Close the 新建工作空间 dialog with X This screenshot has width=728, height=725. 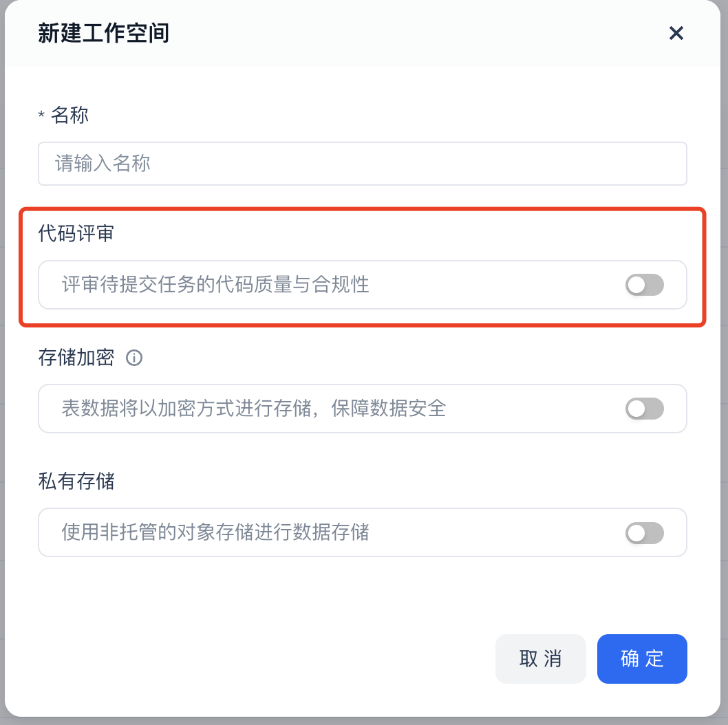(x=676, y=34)
